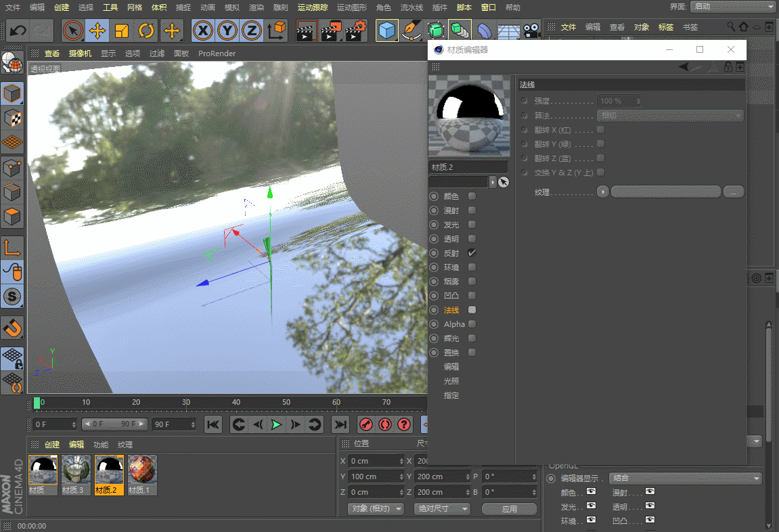
Task: Click the Undo arrow icon
Action: pyautogui.click(x=18, y=31)
